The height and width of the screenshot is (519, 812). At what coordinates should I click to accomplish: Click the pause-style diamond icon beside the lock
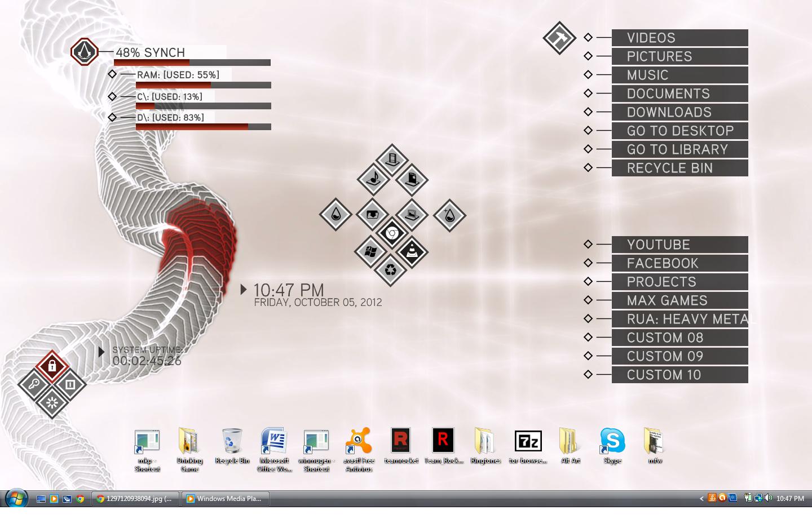[70, 385]
